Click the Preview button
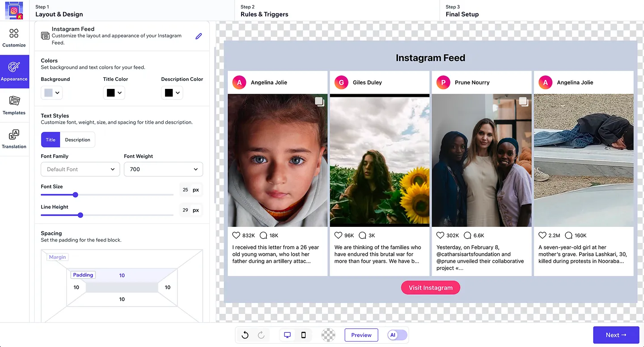Screen dimensions: 644x347 pyautogui.click(x=361, y=335)
